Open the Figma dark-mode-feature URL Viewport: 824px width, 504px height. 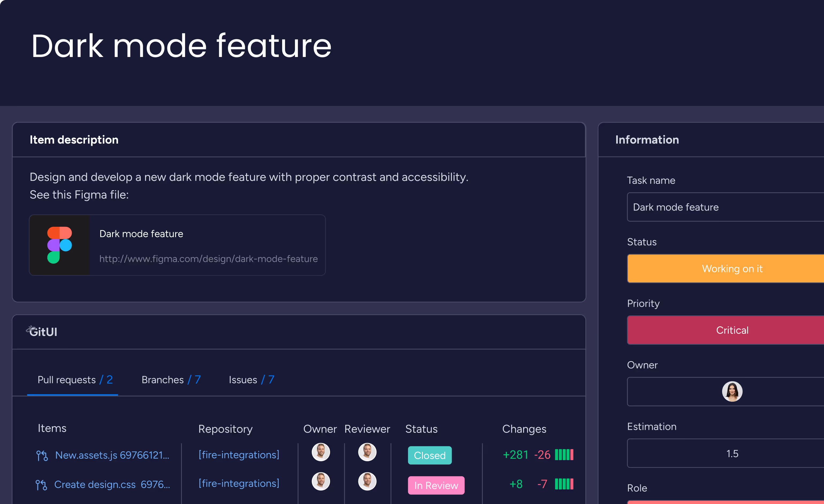click(209, 259)
